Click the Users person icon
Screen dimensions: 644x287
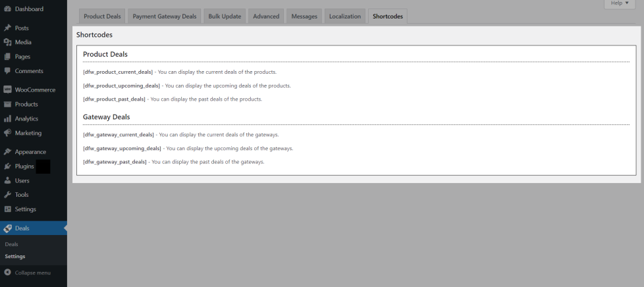pos(7,180)
